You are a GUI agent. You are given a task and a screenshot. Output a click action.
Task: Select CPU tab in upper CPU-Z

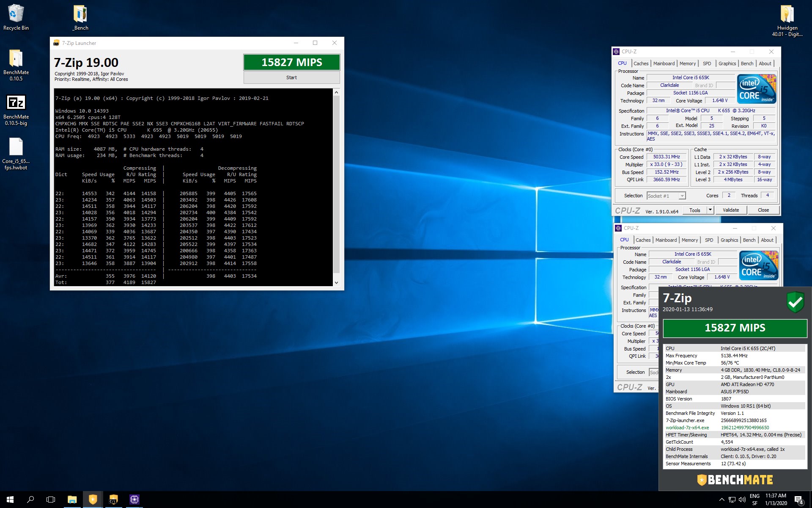click(x=623, y=63)
